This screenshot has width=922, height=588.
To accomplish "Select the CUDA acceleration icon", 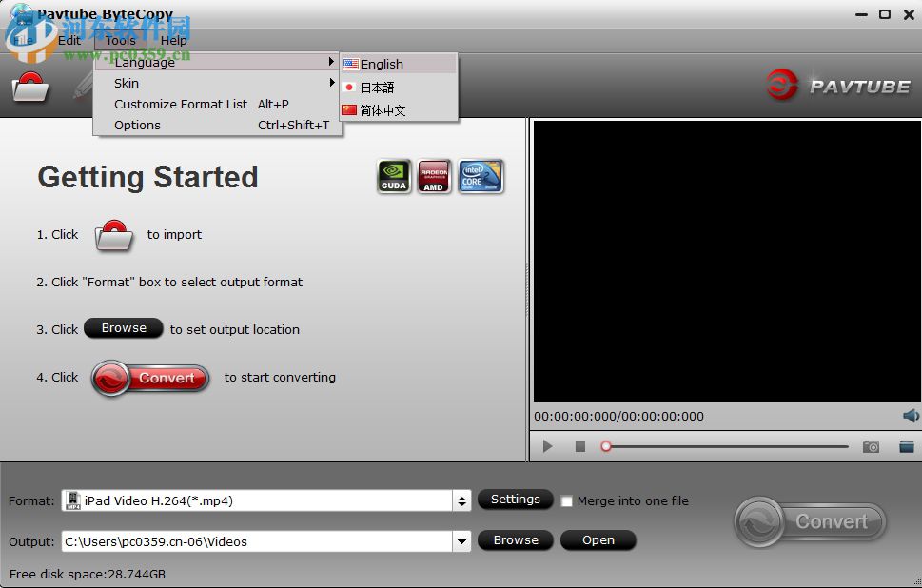I will (x=393, y=176).
